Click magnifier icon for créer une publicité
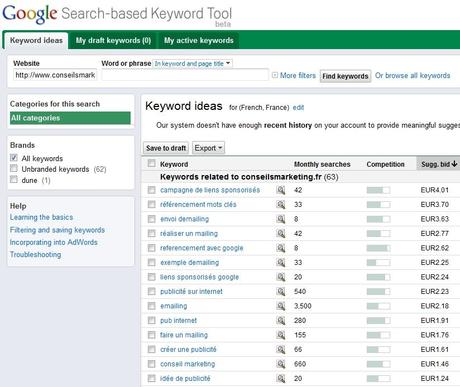 (x=281, y=349)
